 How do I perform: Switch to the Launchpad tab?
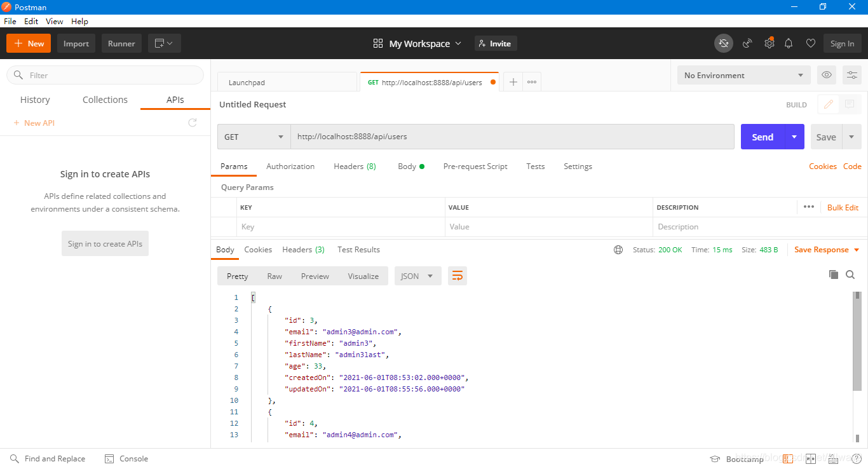287,82
